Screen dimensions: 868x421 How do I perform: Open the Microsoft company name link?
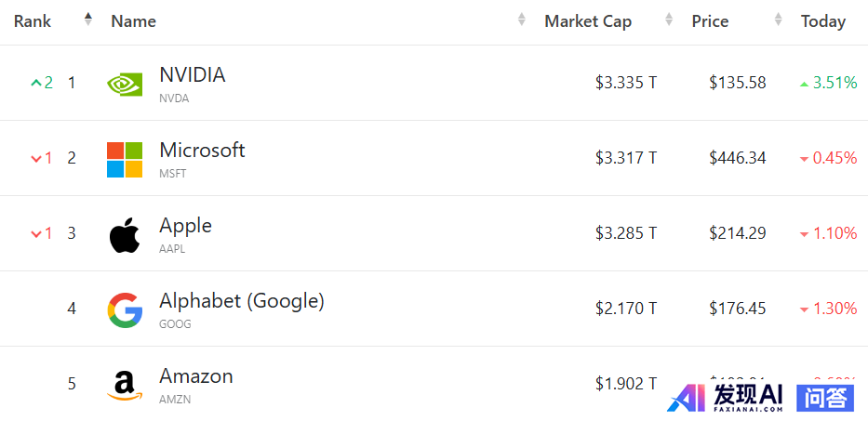(x=202, y=150)
